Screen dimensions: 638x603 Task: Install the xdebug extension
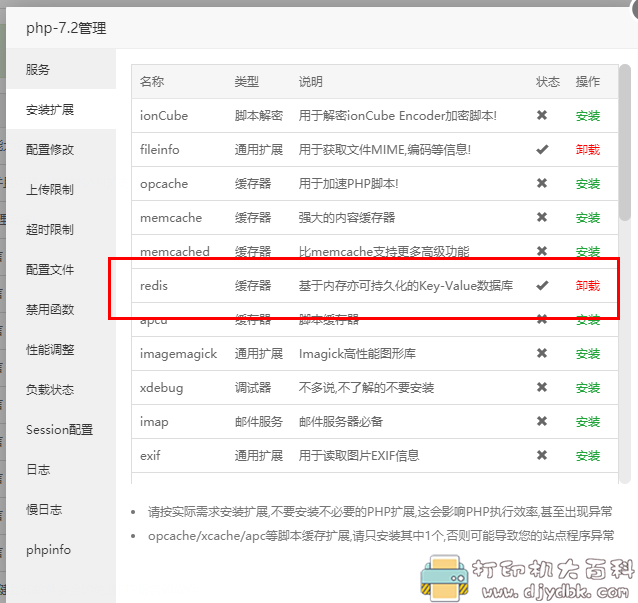[x=588, y=388]
